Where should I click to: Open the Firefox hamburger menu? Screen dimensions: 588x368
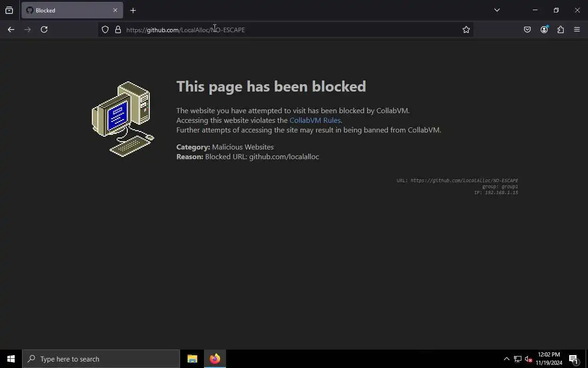[x=577, y=29]
